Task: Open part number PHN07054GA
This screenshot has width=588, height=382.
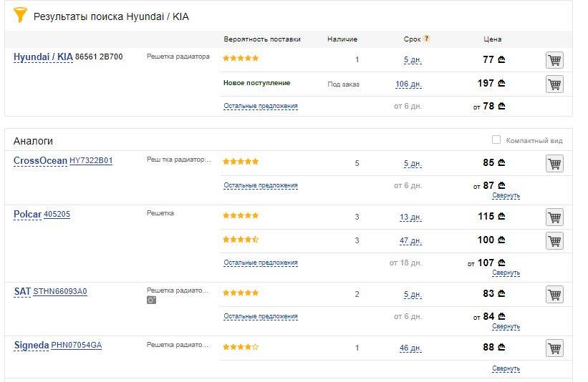Action: click(x=77, y=346)
